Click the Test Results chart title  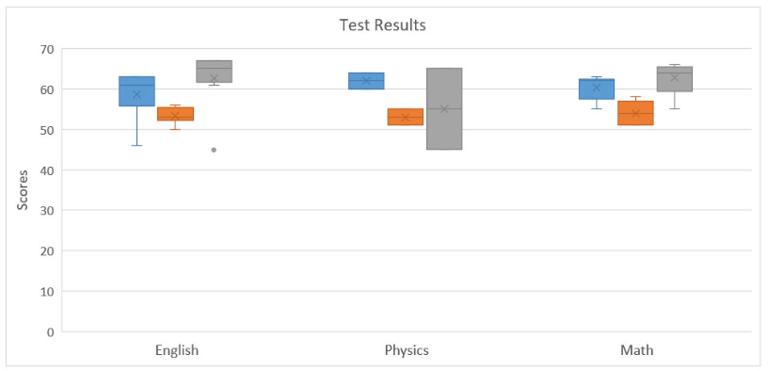(x=383, y=25)
